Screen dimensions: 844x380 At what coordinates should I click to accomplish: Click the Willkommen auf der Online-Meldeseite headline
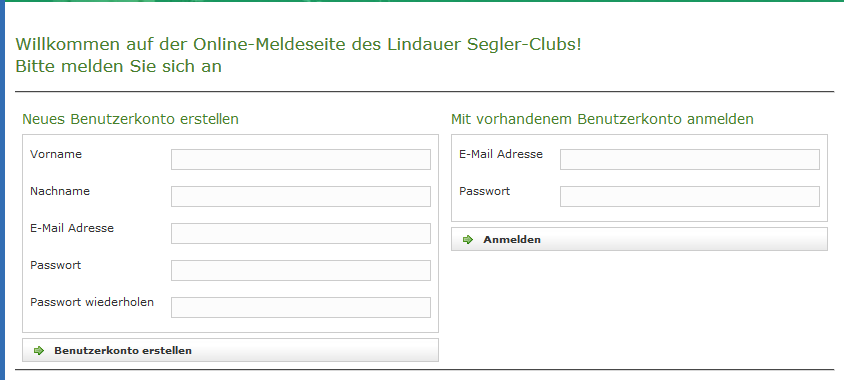[x=299, y=44]
